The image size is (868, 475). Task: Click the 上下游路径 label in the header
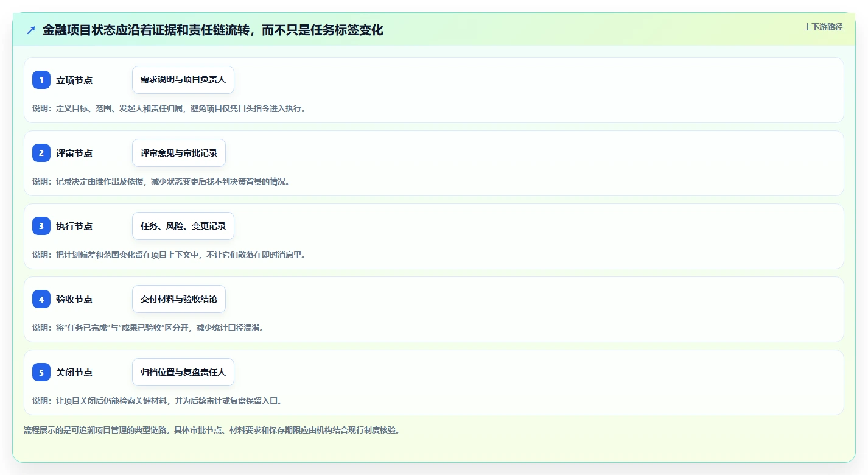pyautogui.click(x=823, y=27)
